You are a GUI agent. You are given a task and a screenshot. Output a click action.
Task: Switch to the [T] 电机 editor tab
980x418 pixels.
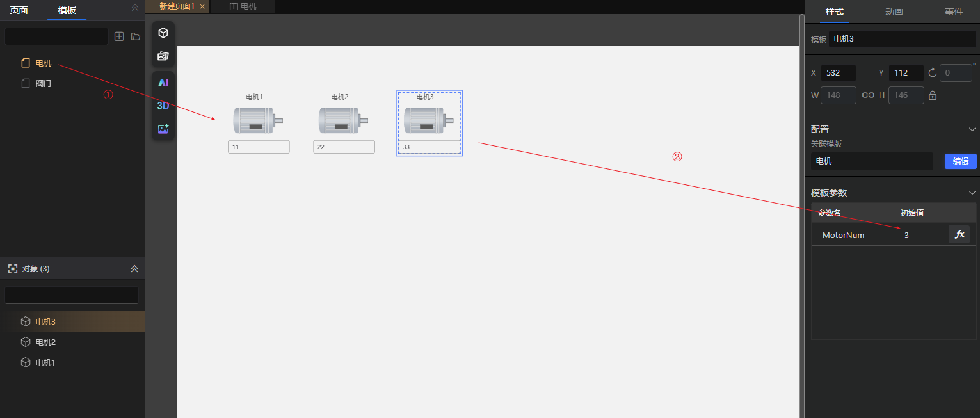[x=243, y=6]
